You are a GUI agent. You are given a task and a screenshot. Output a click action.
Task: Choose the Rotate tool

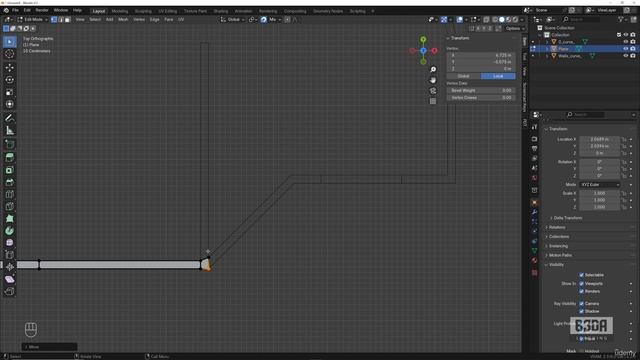(9, 80)
